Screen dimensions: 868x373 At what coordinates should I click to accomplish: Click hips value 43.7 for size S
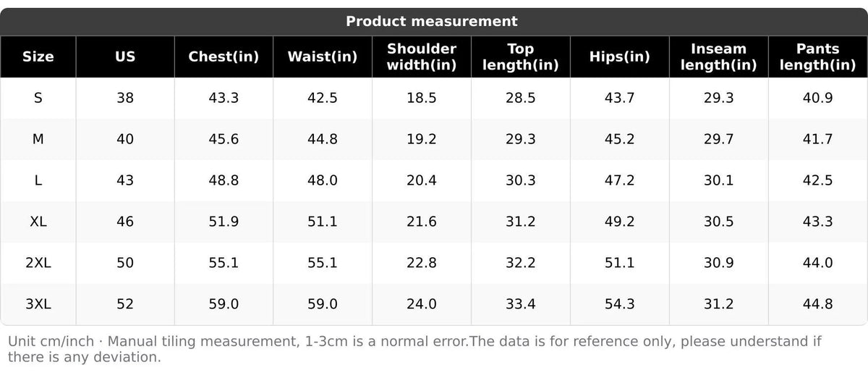[620, 98]
